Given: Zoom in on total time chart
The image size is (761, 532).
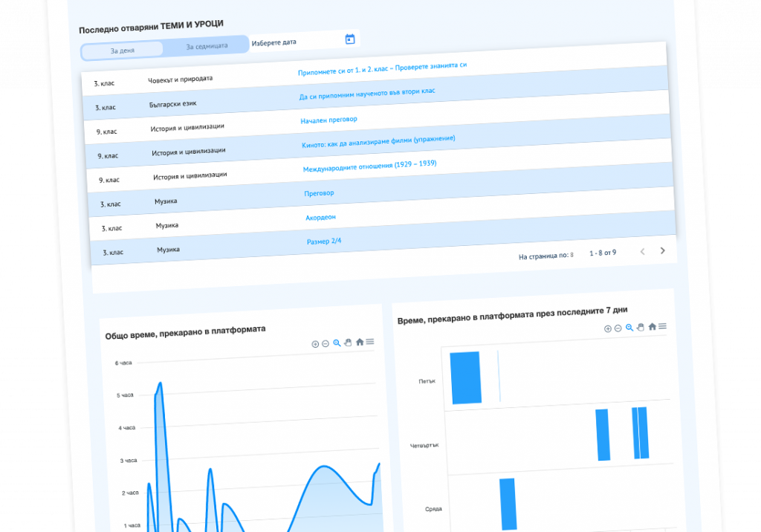Looking at the screenshot, I should click(x=315, y=344).
